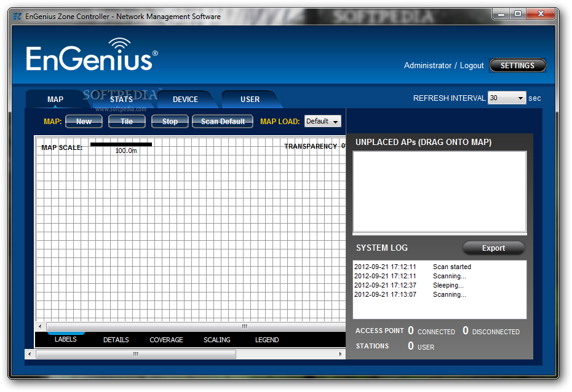
Task: Click the inner map scrollbar left arrow
Action: (x=40, y=326)
